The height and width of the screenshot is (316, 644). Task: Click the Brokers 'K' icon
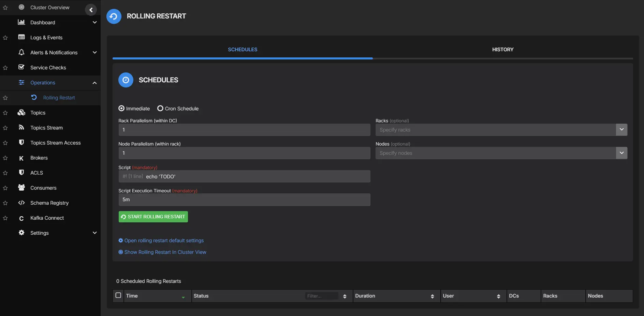point(21,158)
